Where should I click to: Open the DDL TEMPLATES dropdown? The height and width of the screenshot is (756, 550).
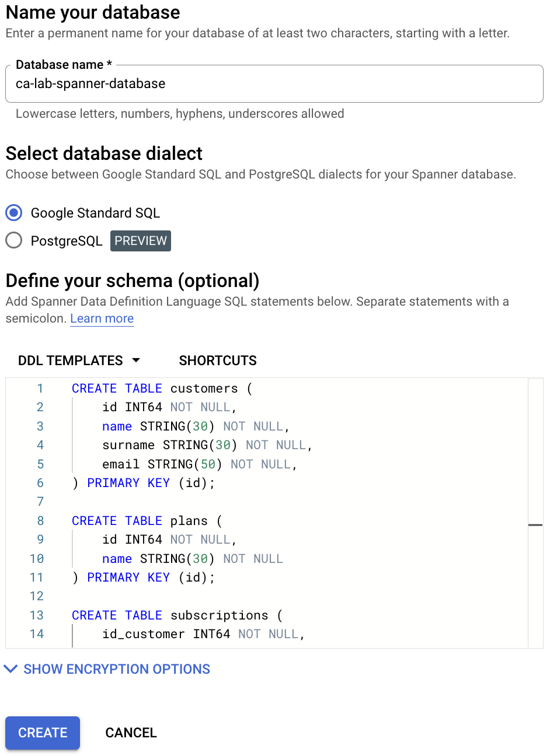tap(79, 360)
